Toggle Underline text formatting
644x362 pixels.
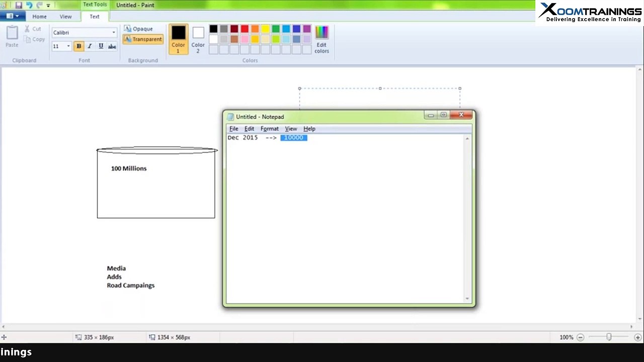[x=101, y=46]
